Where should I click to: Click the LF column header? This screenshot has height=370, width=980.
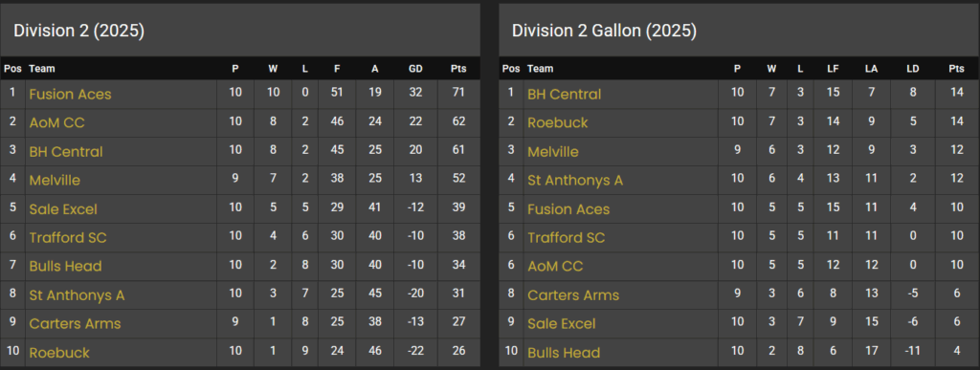pos(834,69)
